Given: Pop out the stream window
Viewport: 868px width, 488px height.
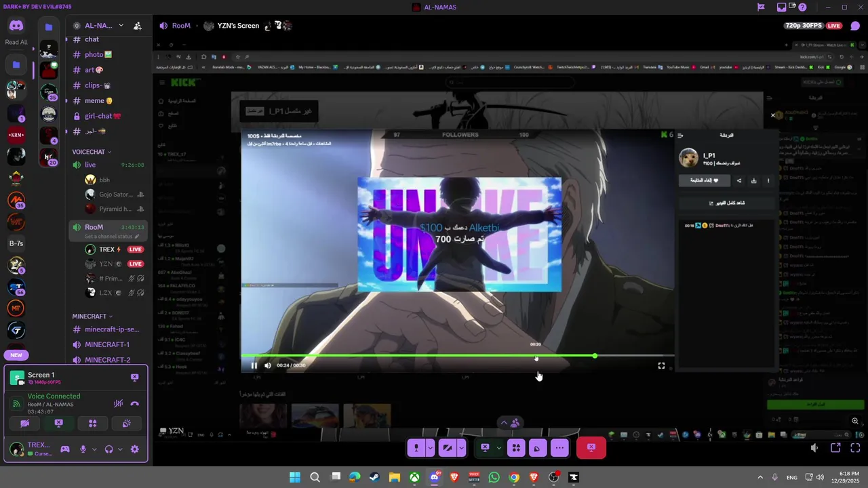Looking at the screenshot, I should tap(835, 448).
